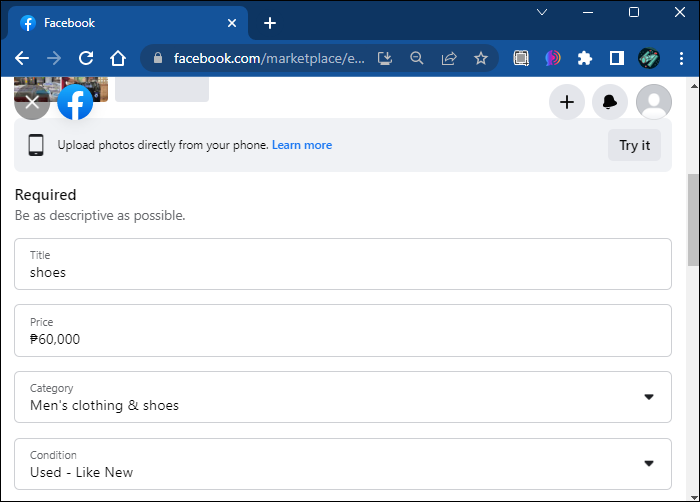Toggle the Chrome side panel
The image size is (700, 502).
tap(617, 58)
